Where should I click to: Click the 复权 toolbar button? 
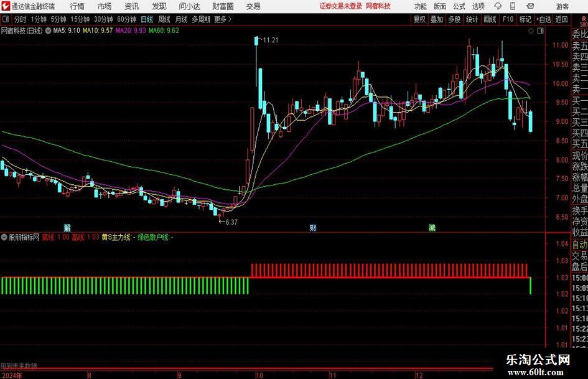click(419, 19)
